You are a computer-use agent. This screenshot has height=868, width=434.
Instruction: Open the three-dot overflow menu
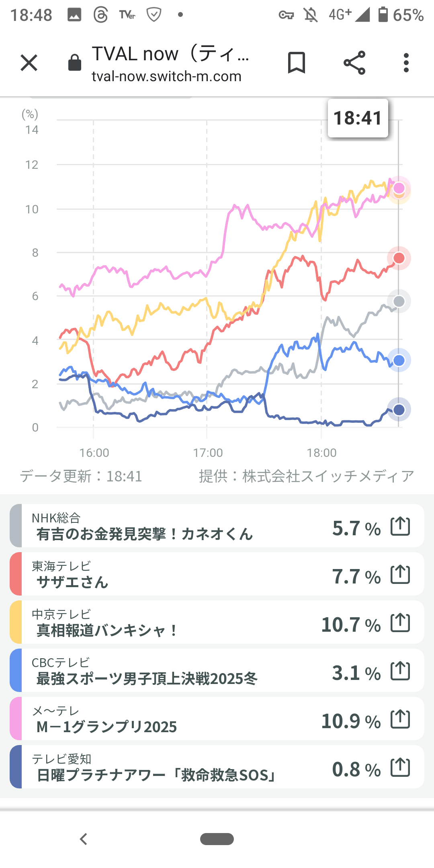(x=406, y=63)
